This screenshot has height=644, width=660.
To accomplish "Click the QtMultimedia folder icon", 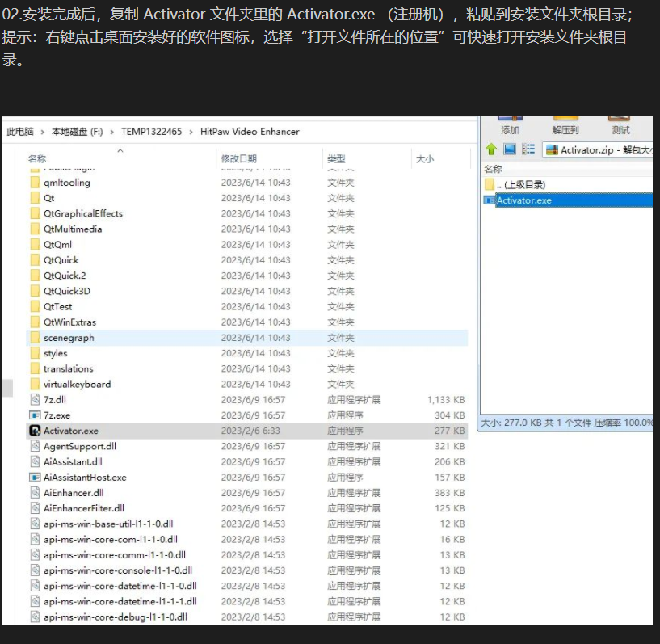I will [x=35, y=229].
